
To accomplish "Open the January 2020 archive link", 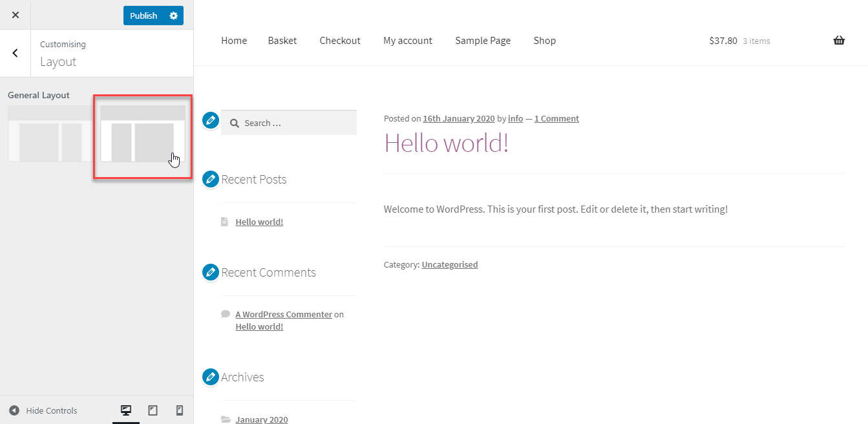I will [x=262, y=419].
